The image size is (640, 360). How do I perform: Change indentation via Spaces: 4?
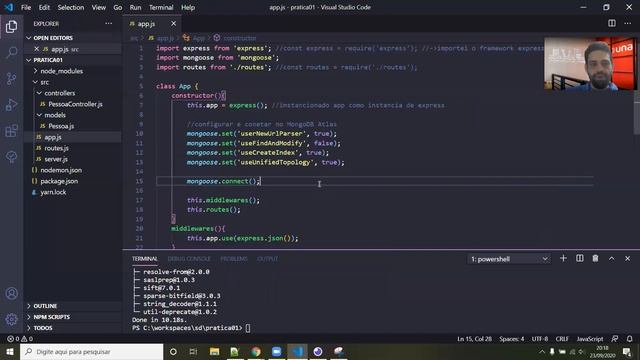point(511,339)
